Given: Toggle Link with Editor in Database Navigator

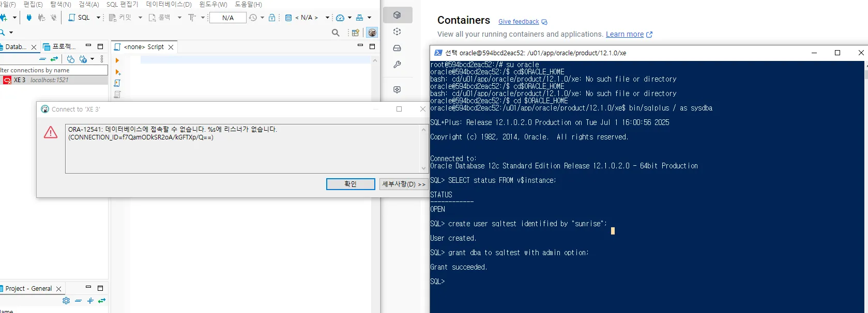Looking at the screenshot, I should pos(54,59).
